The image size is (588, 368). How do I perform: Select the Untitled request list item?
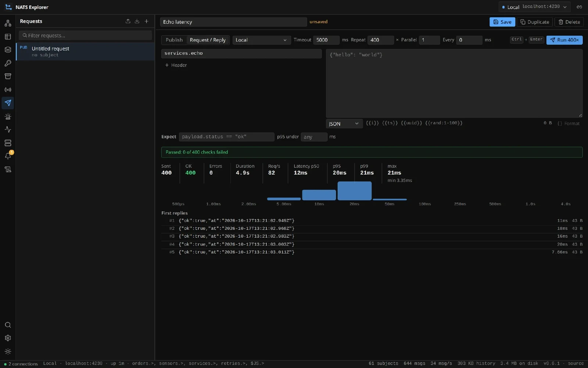(x=85, y=52)
